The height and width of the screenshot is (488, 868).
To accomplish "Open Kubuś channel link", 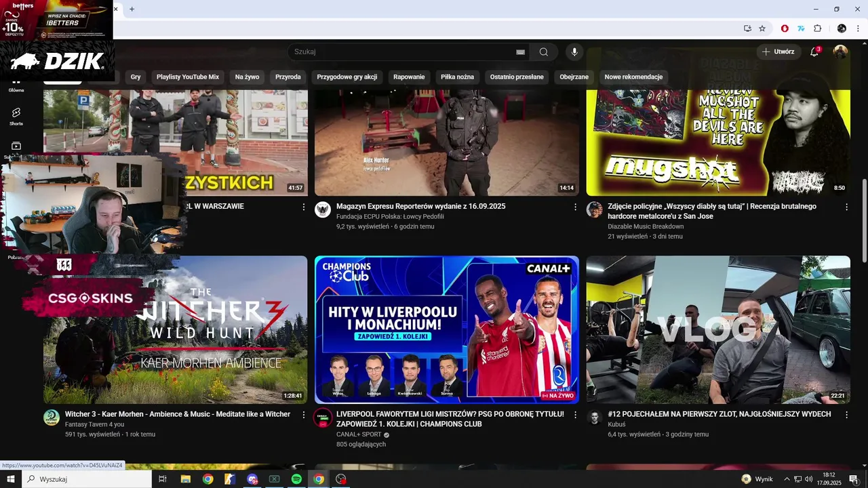I will (x=616, y=424).
